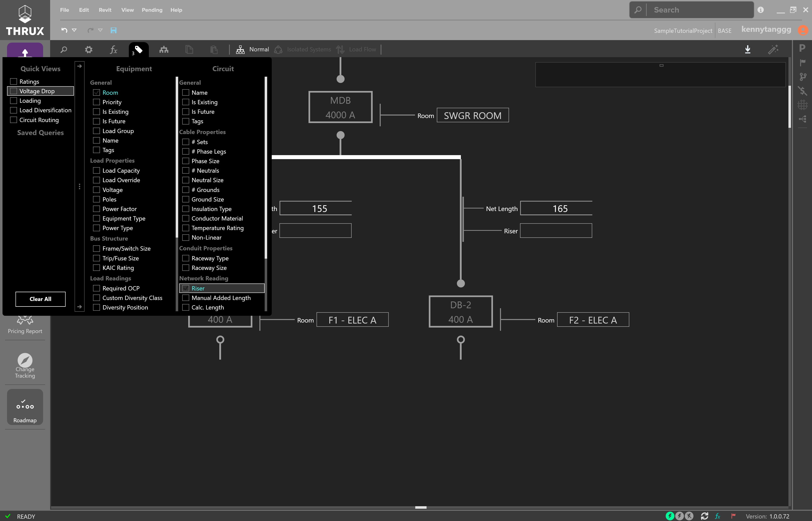Click the tag labels icon in toolbar
Screen dimensions: 812x521
click(x=138, y=50)
